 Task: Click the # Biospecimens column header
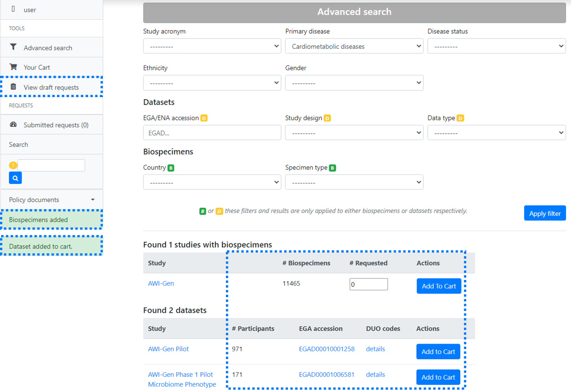pyautogui.click(x=306, y=263)
